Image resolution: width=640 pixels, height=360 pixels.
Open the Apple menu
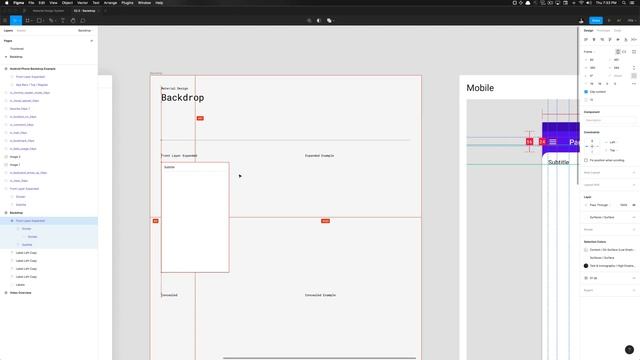(x=7, y=3)
